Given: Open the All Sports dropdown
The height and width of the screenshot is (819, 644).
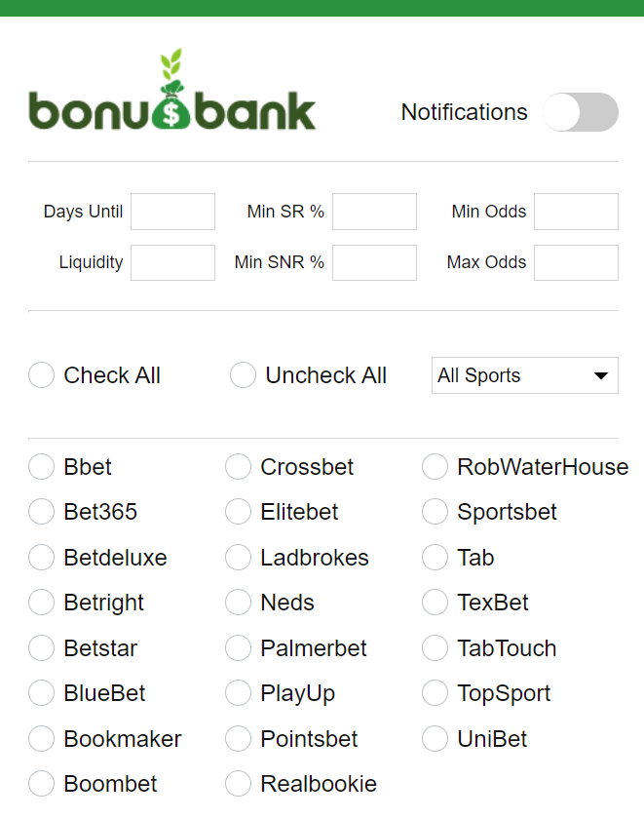Looking at the screenshot, I should 525,375.
